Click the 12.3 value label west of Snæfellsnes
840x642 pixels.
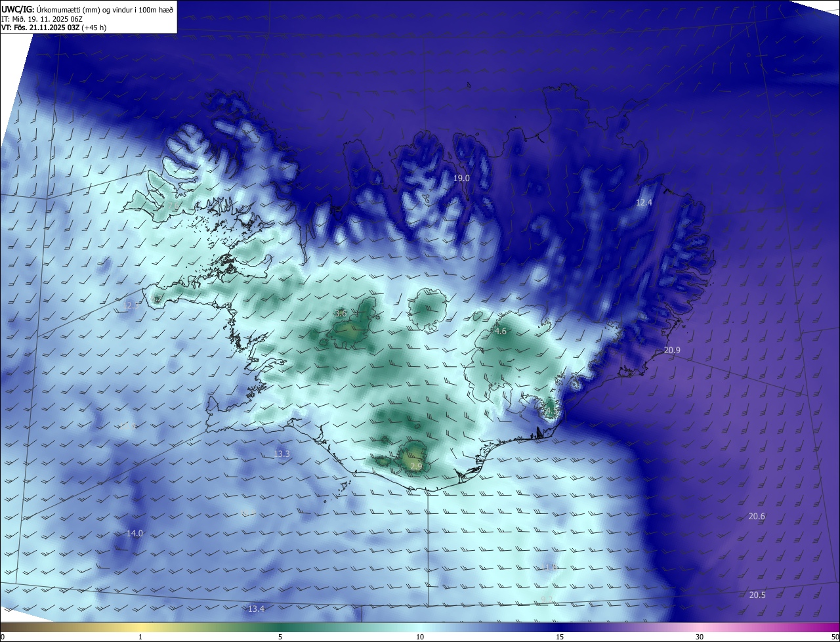[x=132, y=305]
